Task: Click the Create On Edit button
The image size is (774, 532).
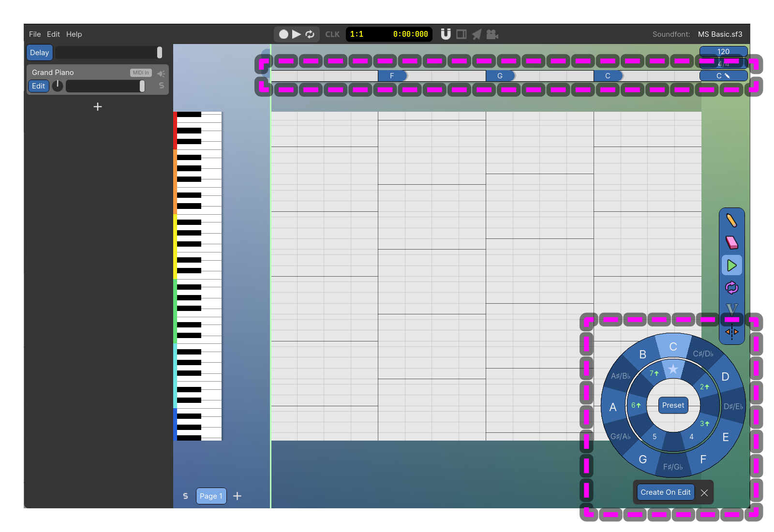Action: [665, 492]
